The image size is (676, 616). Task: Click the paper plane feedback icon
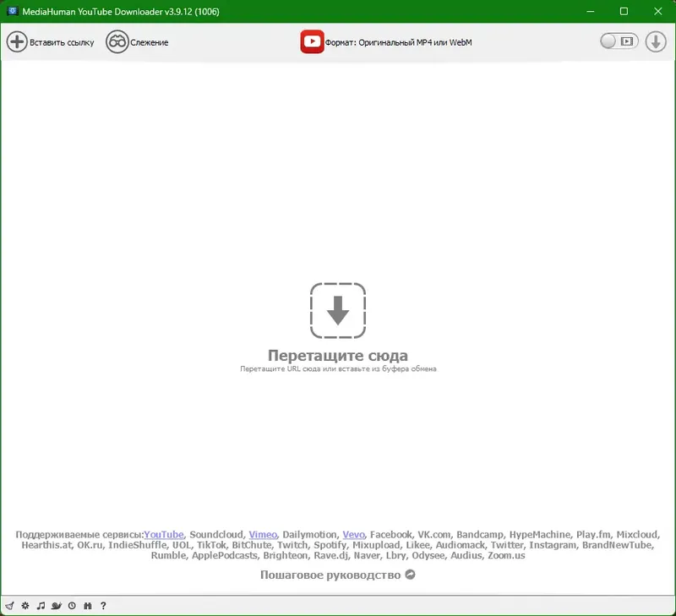point(11,606)
